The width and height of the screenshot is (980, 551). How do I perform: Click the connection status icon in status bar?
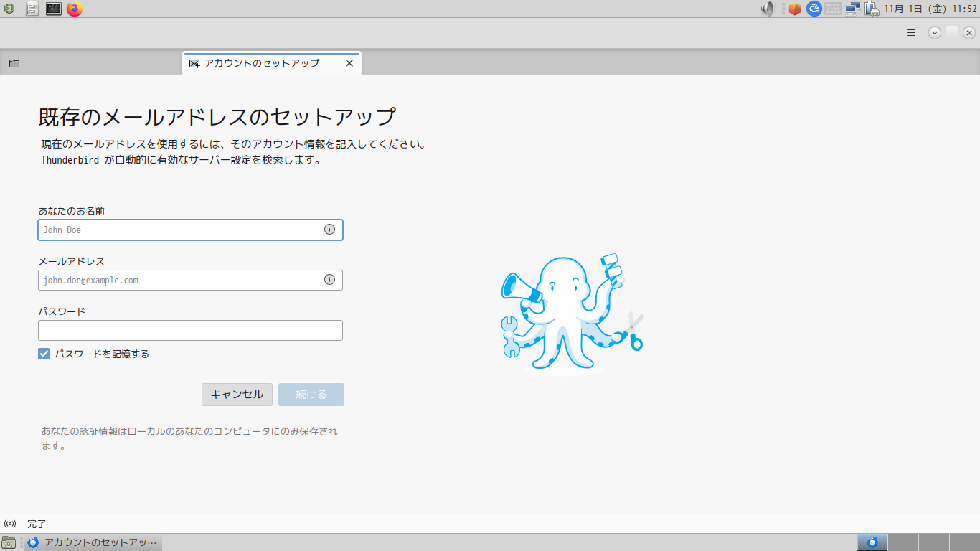pyautogui.click(x=10, y=524)
